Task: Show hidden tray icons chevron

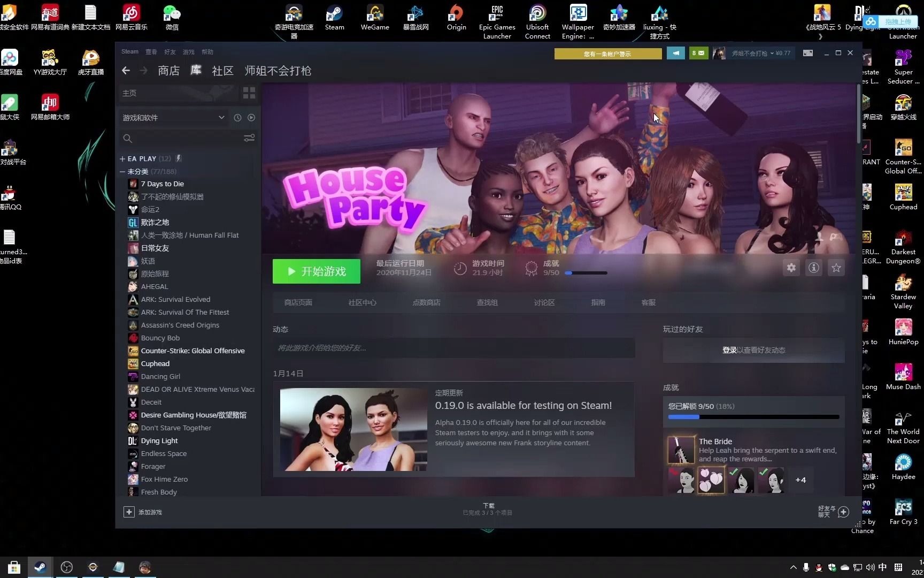Action: click(x=793, y=567)
